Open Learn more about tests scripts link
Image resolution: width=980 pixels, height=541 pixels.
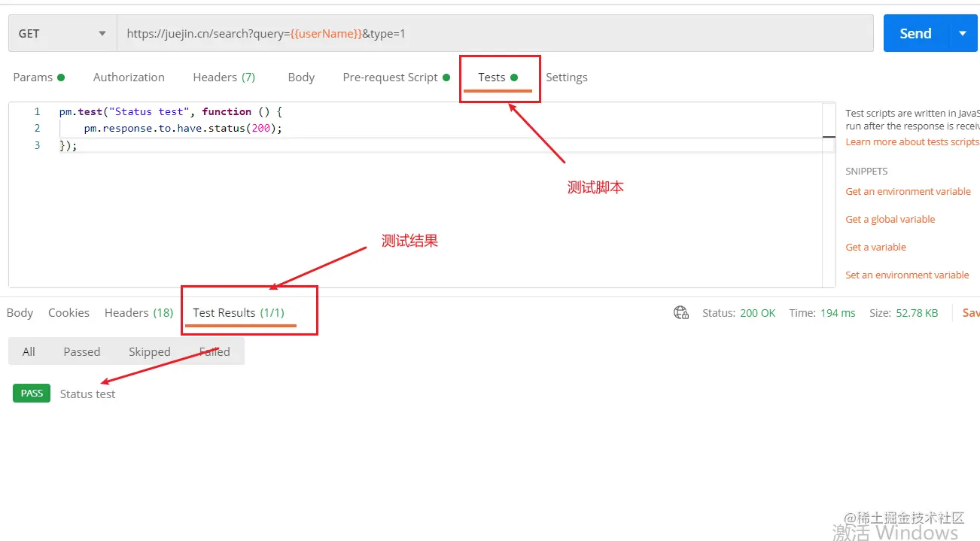point(912,142)
